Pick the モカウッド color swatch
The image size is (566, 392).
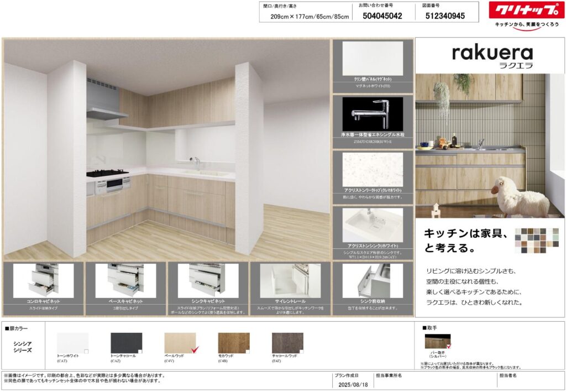pyautogui.click(x=233, y=342)
